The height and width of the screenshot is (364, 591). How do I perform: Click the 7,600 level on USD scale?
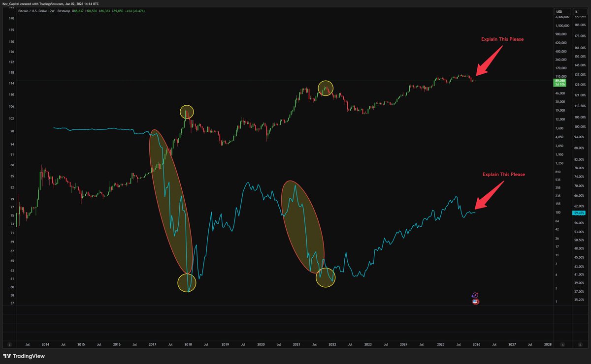click(559, 128)
